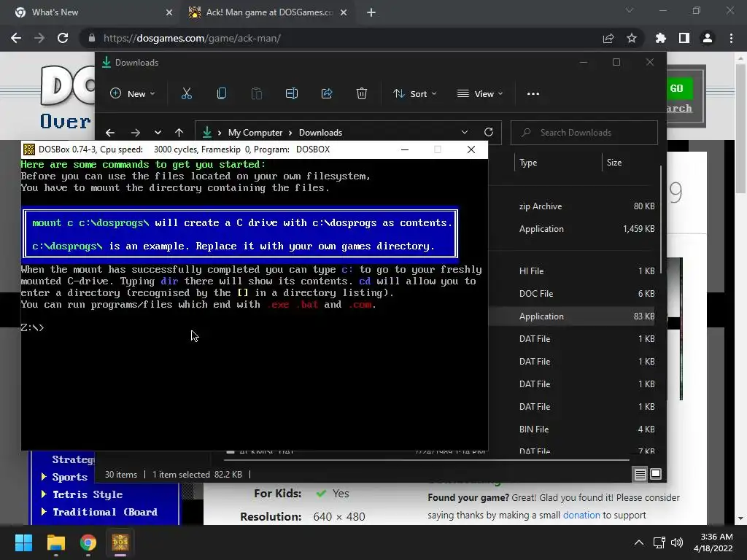
Task: Open File Explorer from the taskbar
Action: (x=55, y=542)
